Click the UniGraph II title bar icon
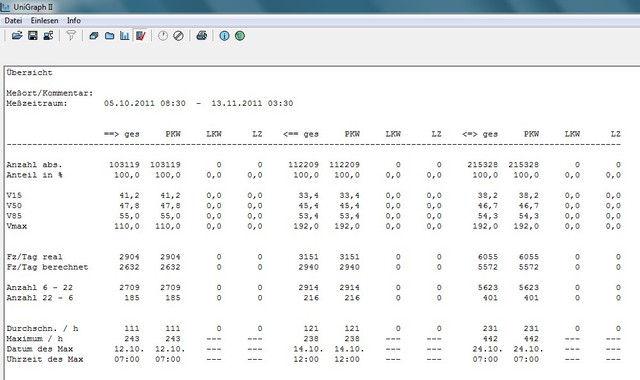Image resolution: width=640 pixels, height=380 pixels. click(x=5, y=7)
